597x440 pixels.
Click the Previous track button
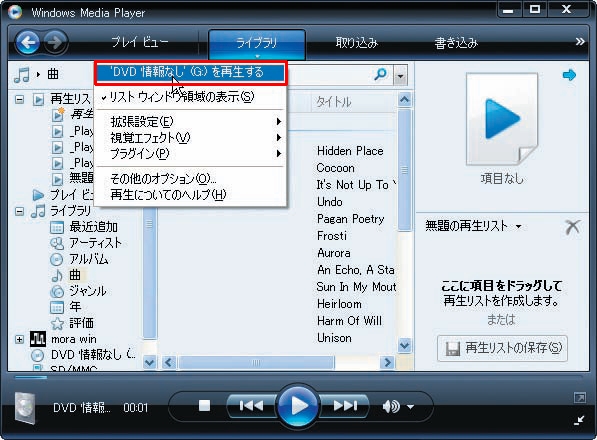(251, 406)
